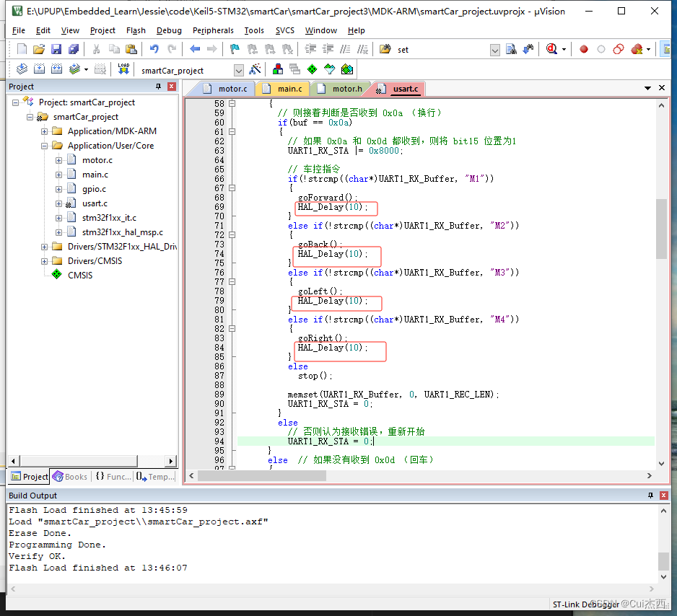Select gpio.c in the project tree
677x616 pixels.
coord(94,189)
